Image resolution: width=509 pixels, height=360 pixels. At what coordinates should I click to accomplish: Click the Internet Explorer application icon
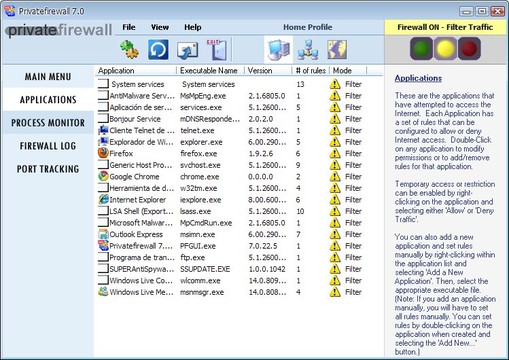(x=103, y=199)
